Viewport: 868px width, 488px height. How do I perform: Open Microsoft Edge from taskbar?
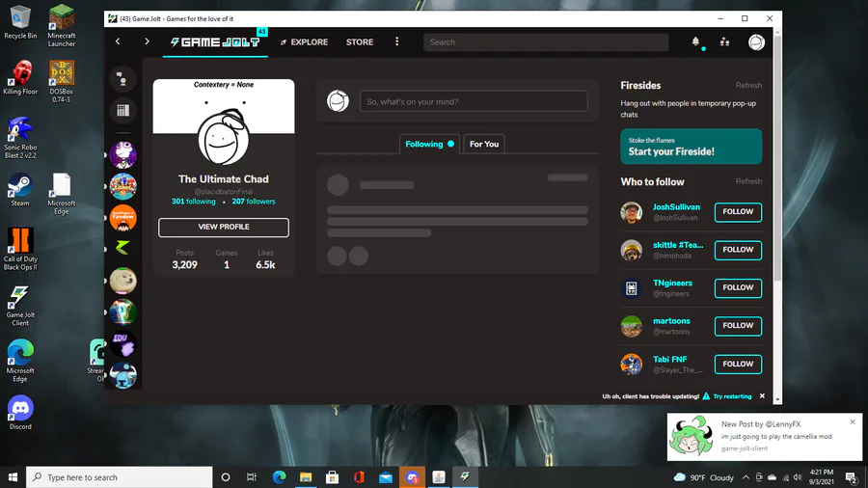click(x=279, y=477)
